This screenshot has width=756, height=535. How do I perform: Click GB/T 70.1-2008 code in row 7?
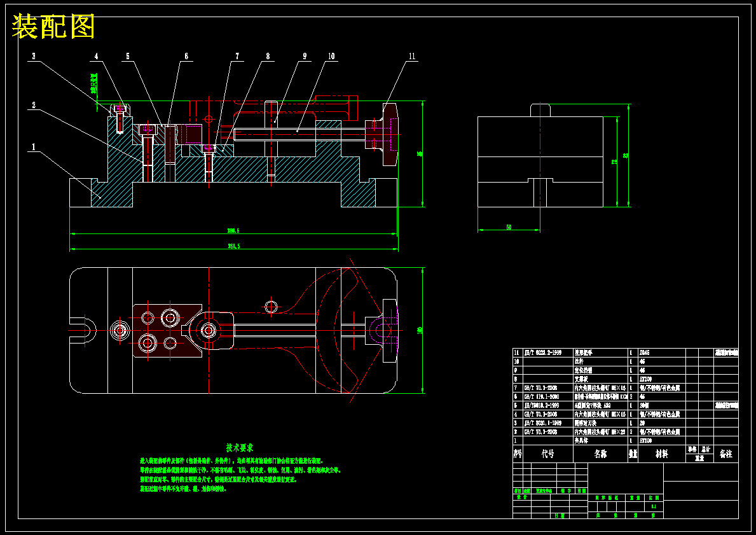coord(540,388)
